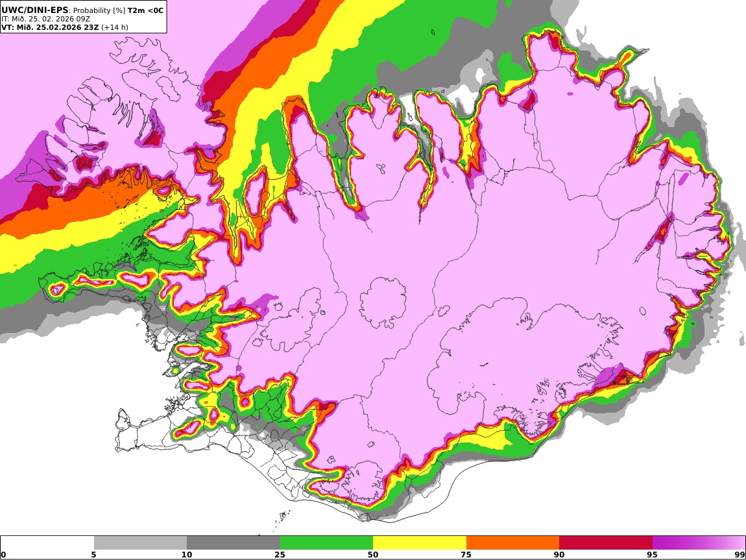Image resolution: width=746 pixels, height=560 pixels.
Task: Click the '25' label on the colorbar
Action: tap(280, 554)
